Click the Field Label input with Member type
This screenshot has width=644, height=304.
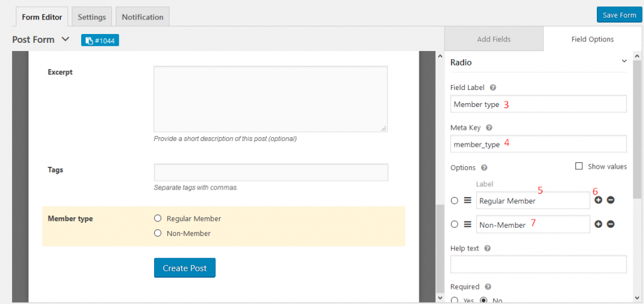pyautogui.click(x=538, y=104)
